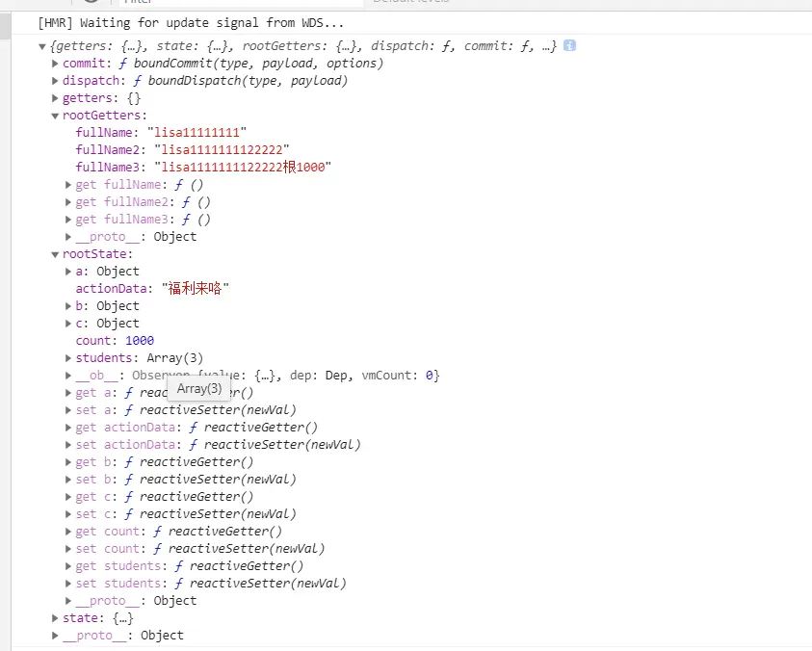Expand get students: reactiveGetter row
This screenshot has width=812, height=651.
67,566
